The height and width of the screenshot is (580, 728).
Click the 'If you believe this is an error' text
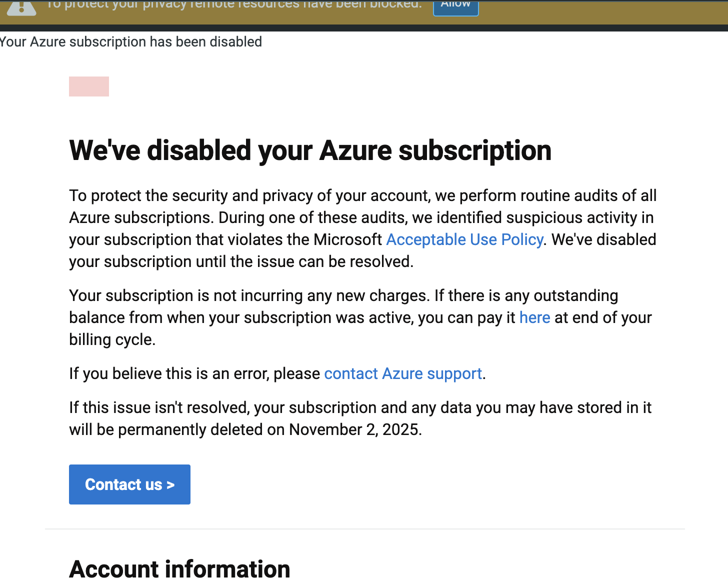(x=194, y=373)
